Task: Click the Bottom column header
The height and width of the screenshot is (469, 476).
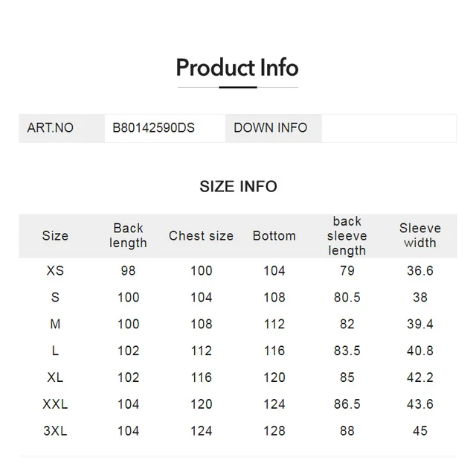Action: point(274,236)
